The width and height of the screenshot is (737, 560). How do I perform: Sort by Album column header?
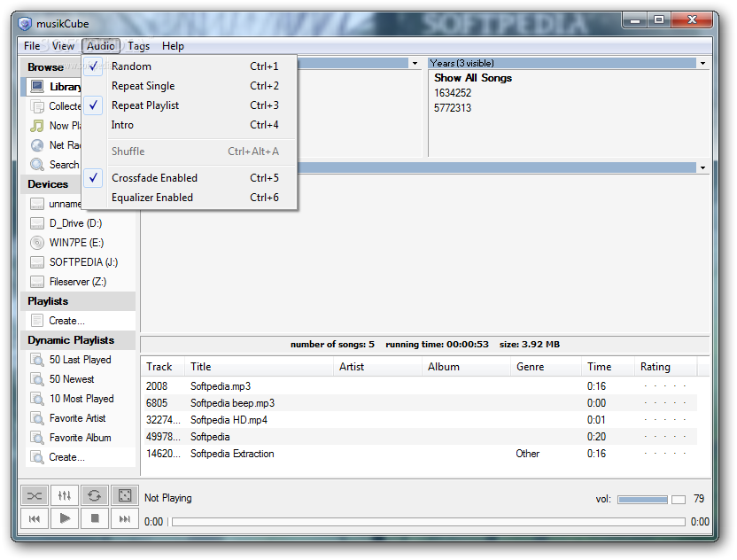click(466, 367)
